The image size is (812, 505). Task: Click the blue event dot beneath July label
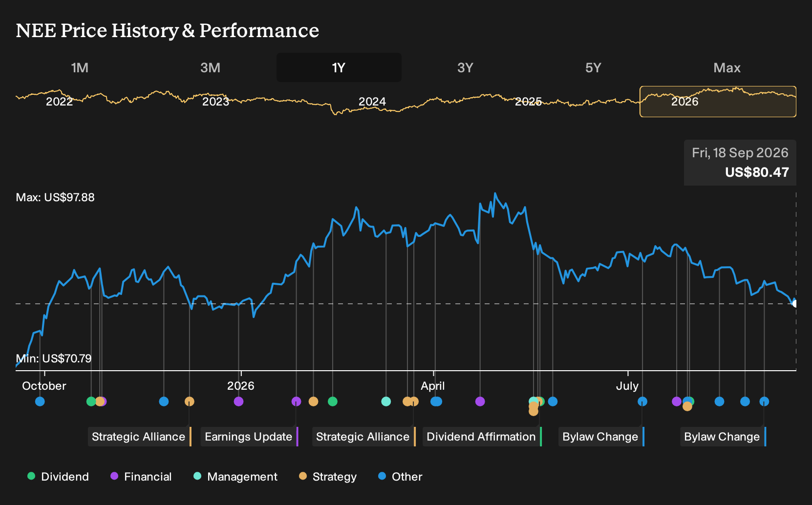click(x=642, y=401)
